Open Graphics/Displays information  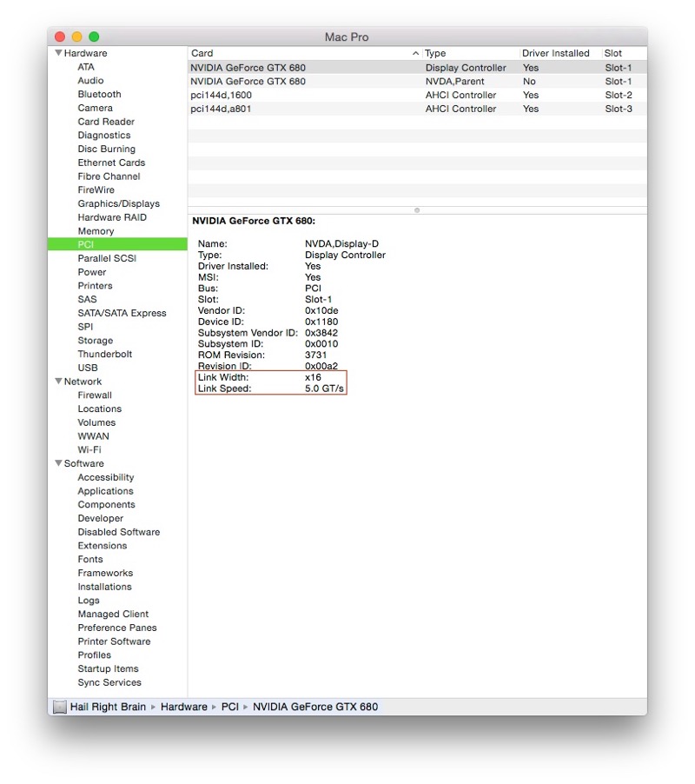(x=118, y=203)
